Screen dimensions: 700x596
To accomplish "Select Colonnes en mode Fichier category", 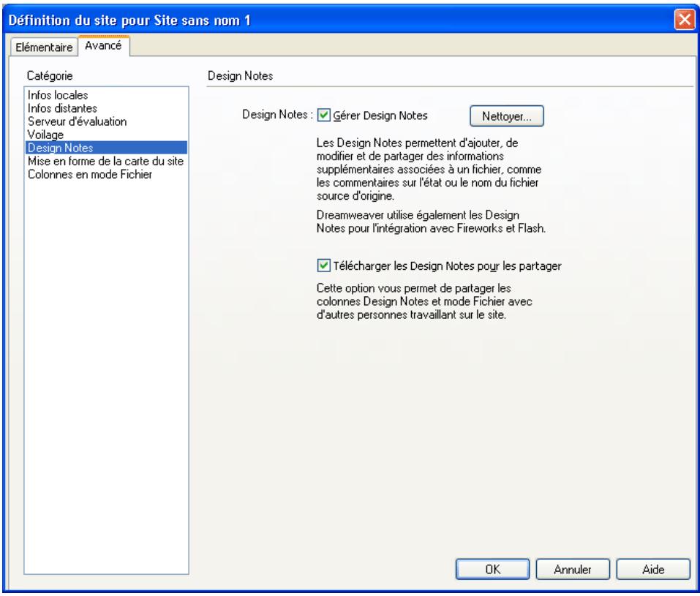I will 106,174.
